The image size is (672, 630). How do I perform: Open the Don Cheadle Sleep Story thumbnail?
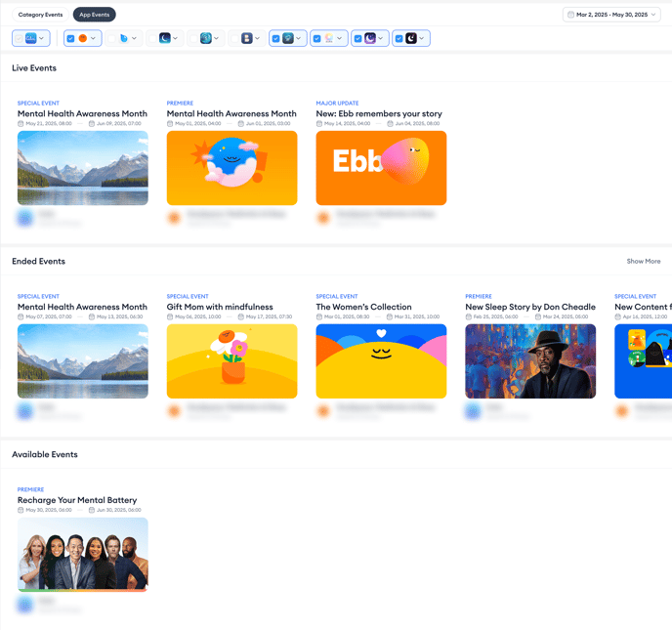pos(530,360)
